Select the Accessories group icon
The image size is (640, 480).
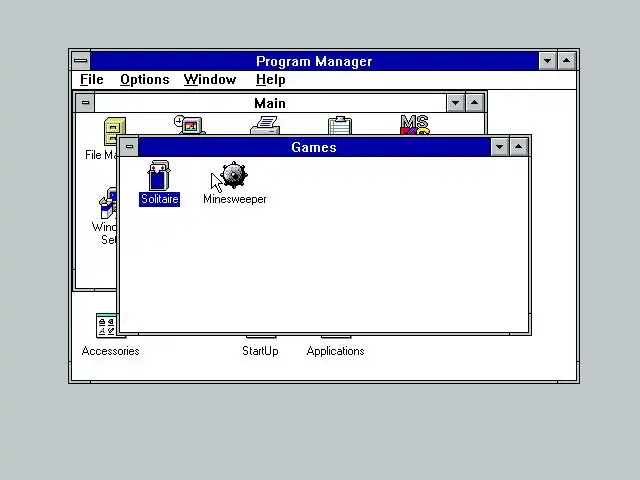tap(107, 325)
